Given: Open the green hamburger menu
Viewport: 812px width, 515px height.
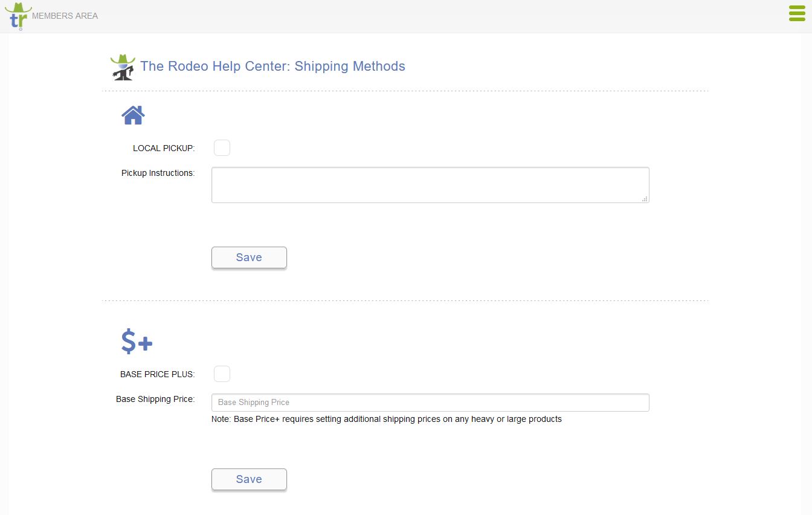Looking at the screenshot, I should 797,13.
